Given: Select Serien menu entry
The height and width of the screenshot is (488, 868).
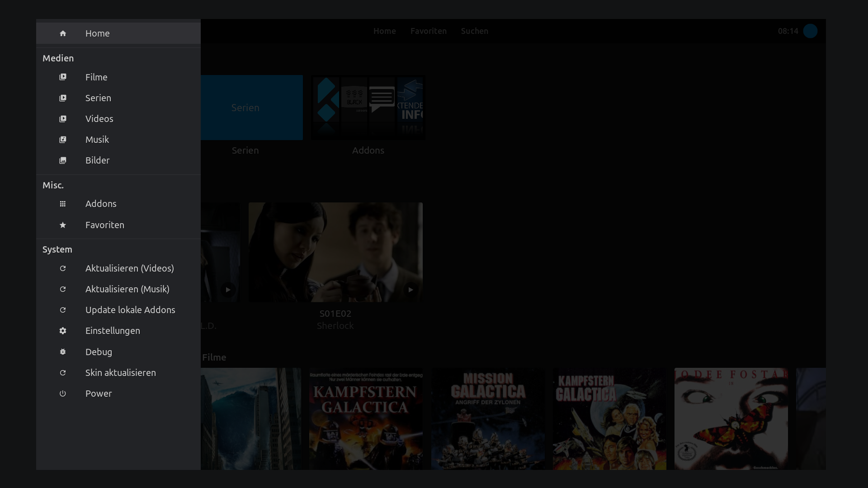Looking at the screenshot, I should 118,98.
